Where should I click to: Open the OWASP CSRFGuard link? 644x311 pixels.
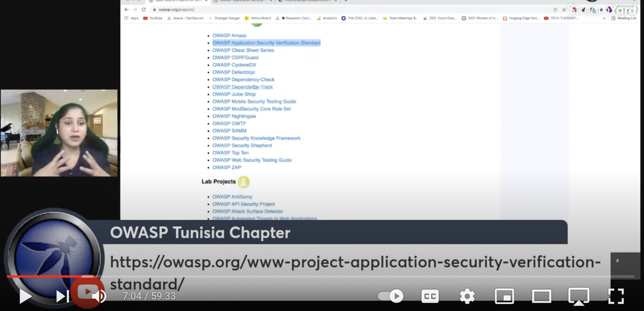click(236, 58)
